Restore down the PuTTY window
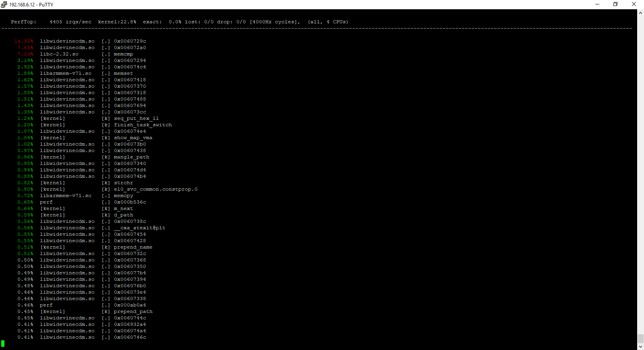The width and height of the screenshot is (644, 350). [615, 4]
